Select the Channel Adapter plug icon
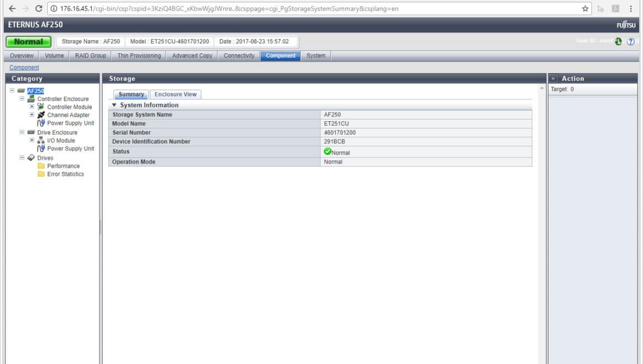Screen dimensions: 643x364 (41, 115)
